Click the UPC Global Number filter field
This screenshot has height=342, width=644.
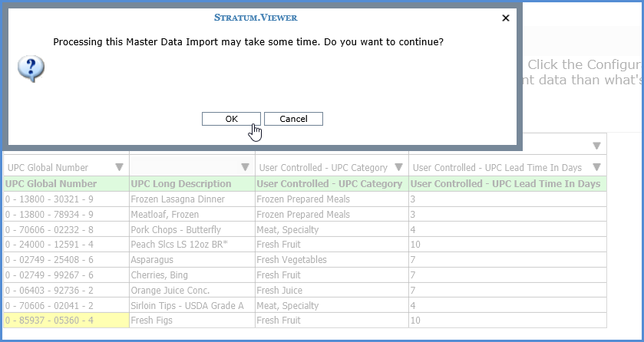[x=58, y=167]
